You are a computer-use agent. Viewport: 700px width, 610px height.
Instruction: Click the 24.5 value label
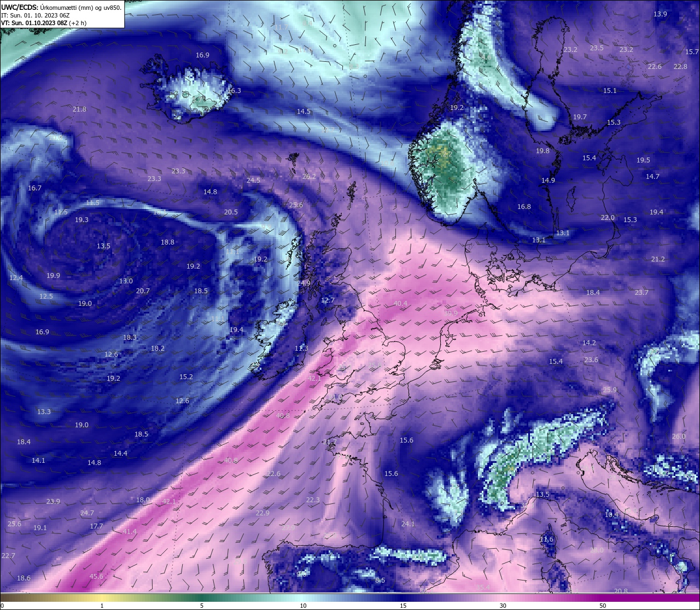click(253, 181)
